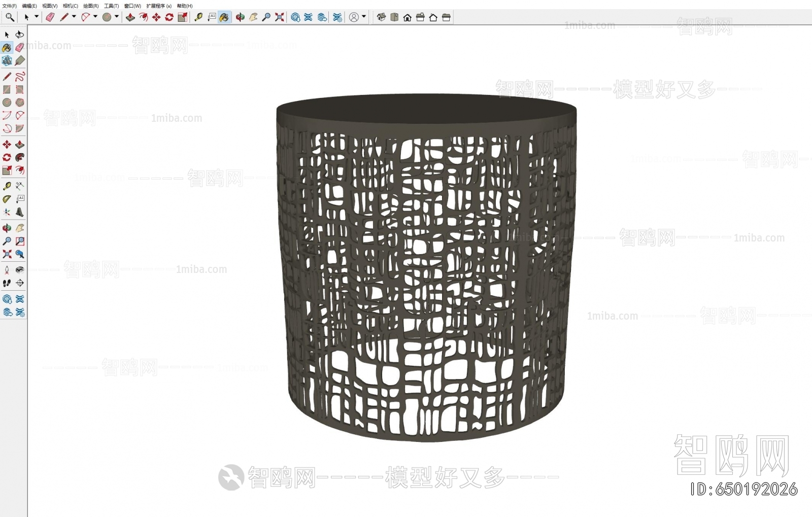
Task: Select the Walk footprints tool
Action: (7, 283)
